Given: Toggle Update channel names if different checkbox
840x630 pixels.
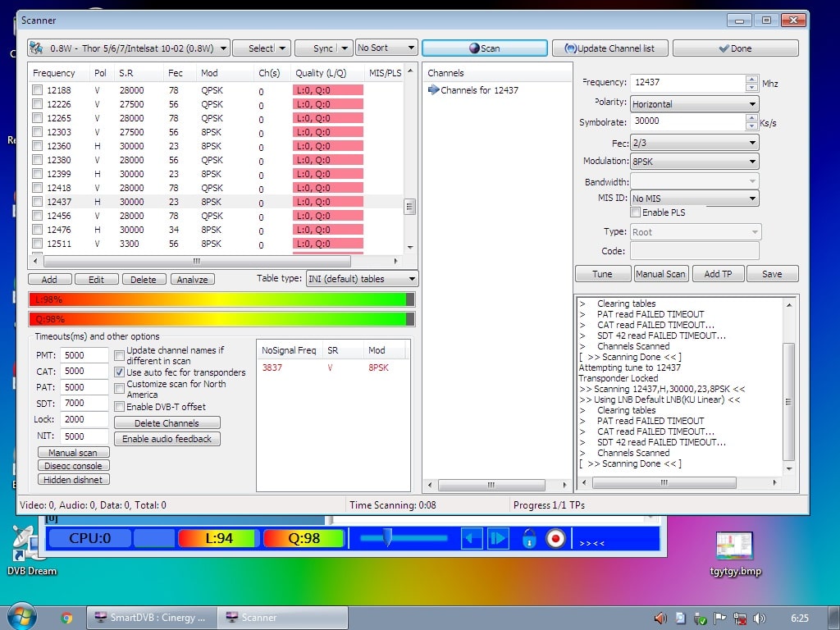Looking at the screenshot, I should pyautogui.click(x=120, y=356).
